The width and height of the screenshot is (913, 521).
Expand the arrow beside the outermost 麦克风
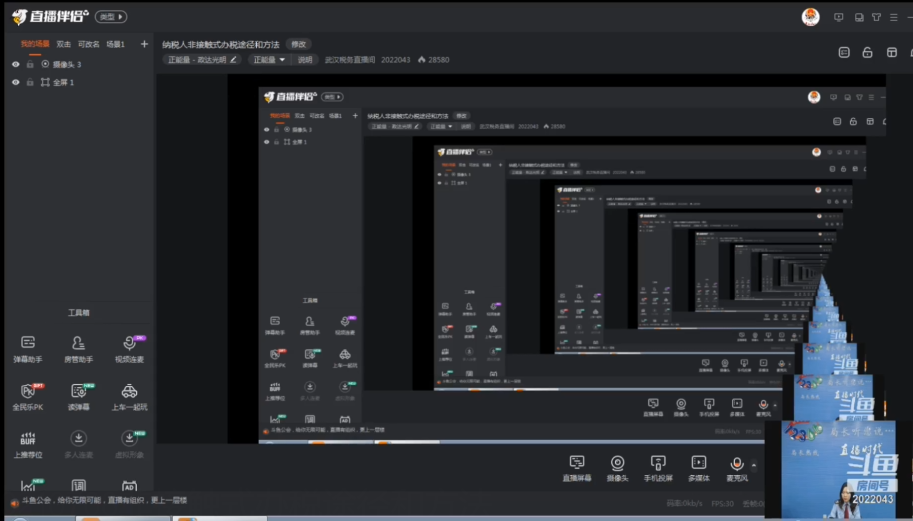point(754,465)
